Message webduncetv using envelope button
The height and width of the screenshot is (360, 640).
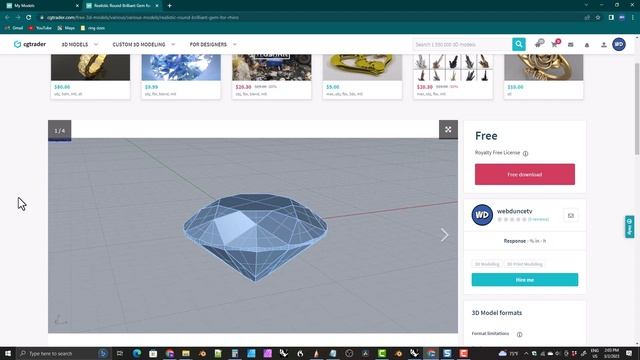571,216
